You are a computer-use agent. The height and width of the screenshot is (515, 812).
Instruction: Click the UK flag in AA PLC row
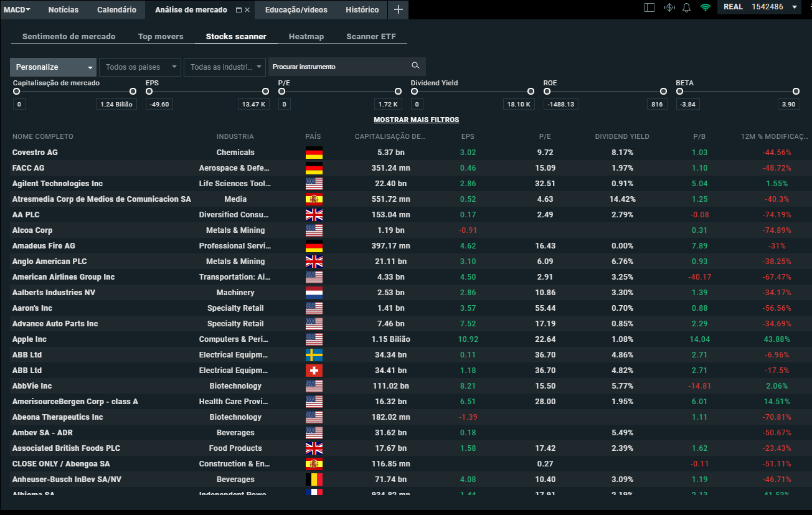[x=314, y=215]
